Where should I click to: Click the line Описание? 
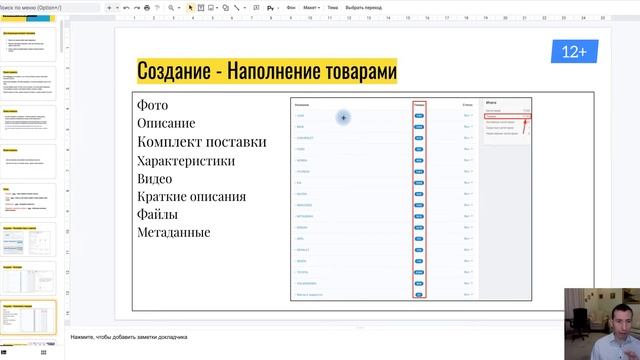coord(166,123)
